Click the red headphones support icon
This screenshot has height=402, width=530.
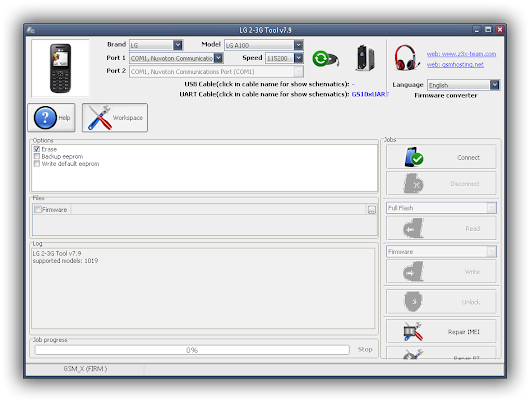click(x=407, y=58)
